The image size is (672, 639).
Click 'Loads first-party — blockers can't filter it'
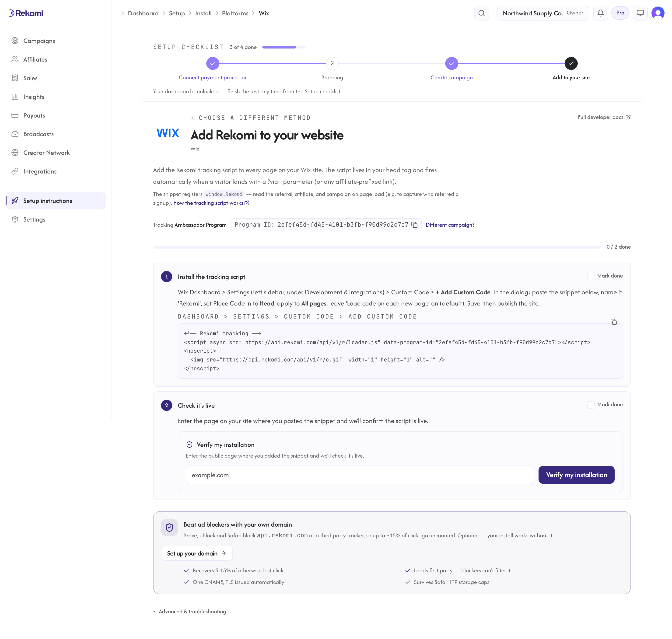point(462,570)
